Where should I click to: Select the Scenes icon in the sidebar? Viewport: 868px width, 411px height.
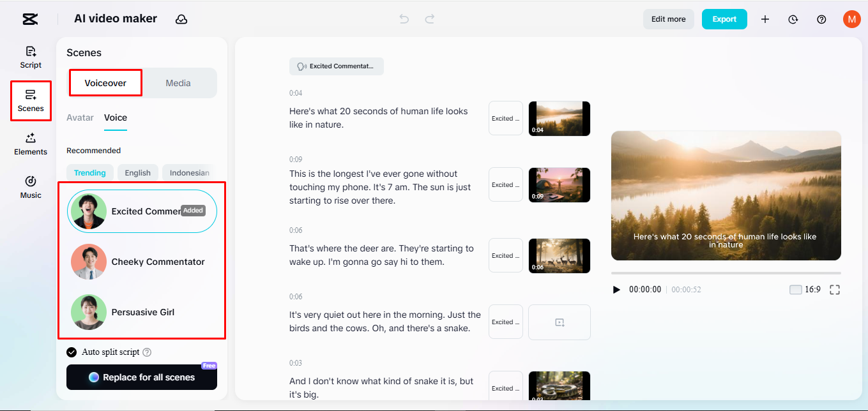click(x=30, y=100)
